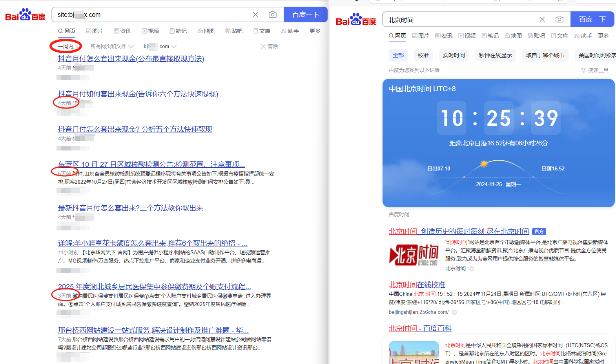Open 笔记 tab in right window

[490, 36]
